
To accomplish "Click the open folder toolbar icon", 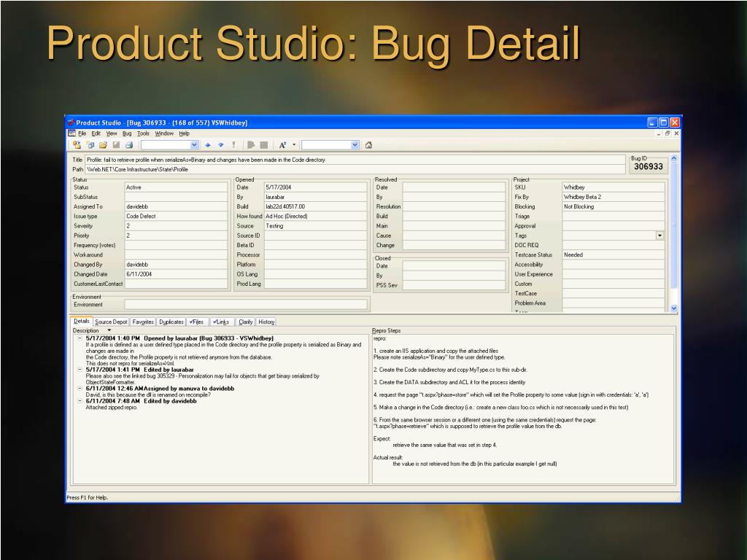I will (103, 145).
